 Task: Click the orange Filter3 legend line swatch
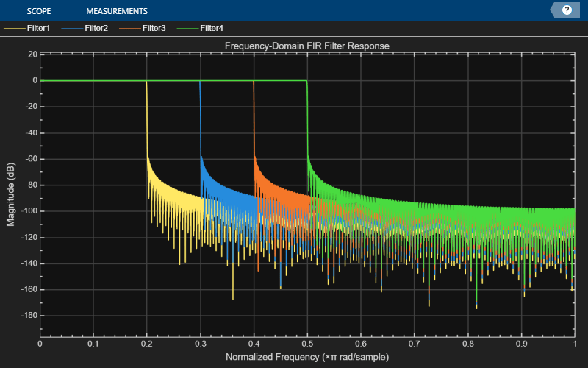point(130,29)
